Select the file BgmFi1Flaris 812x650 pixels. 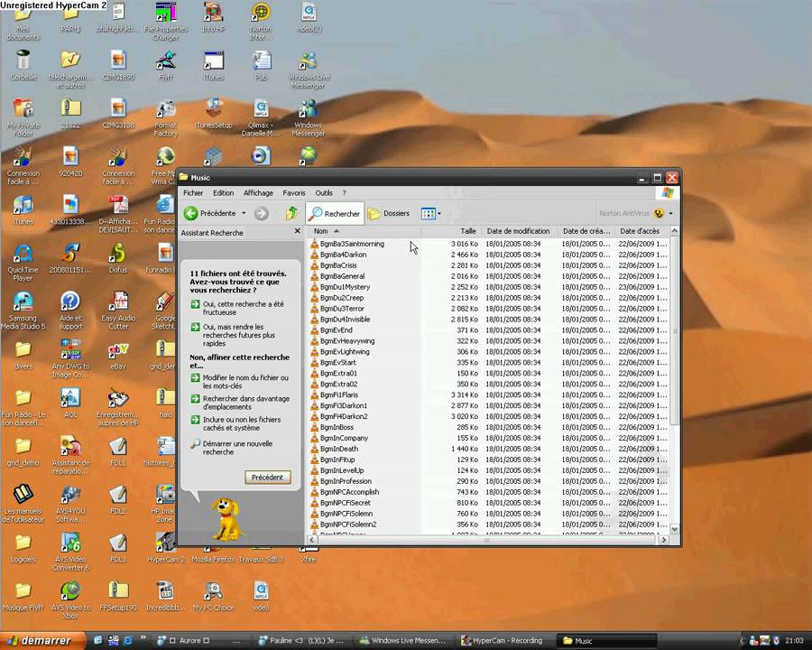[x=338, y=395]
